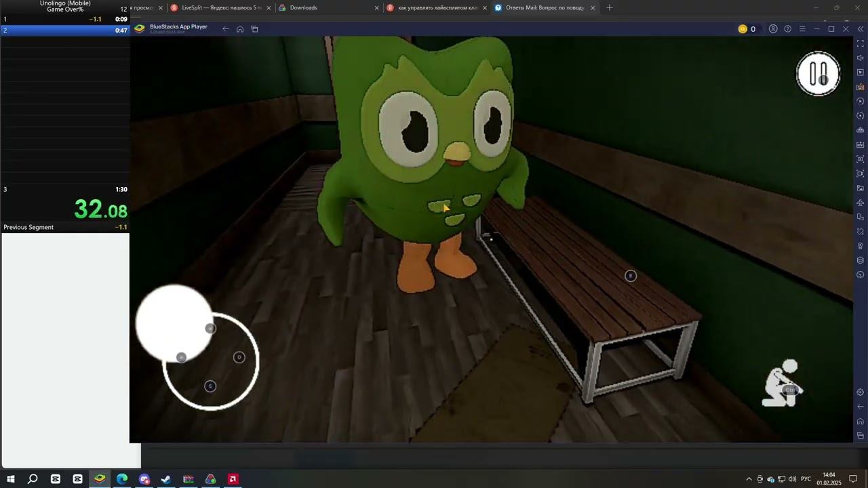The width and height of the screenshot is (868, 488).
Task: Switch to the 'как управлять лайвсплитом' tab
Action: tap(436, 8)
